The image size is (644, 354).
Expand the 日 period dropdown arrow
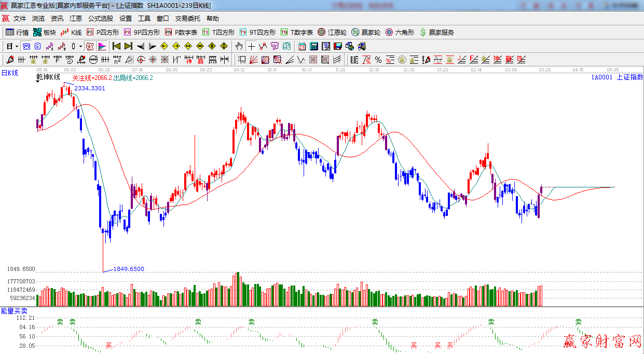[17, 46]
